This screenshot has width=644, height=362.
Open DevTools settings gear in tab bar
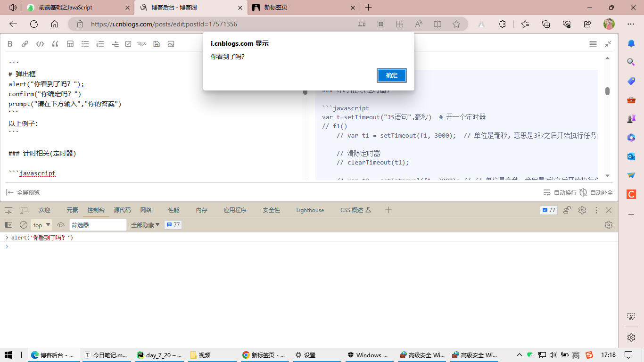(x=582, y=210)
